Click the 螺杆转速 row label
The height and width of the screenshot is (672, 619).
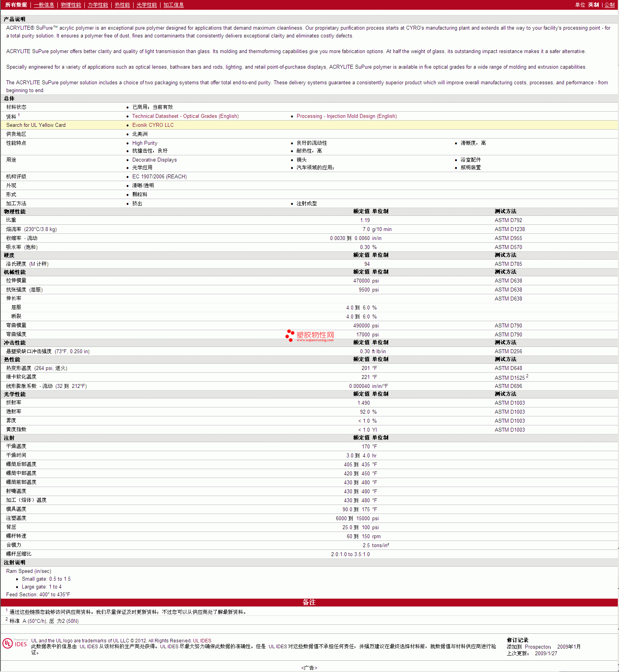point(16,536)
